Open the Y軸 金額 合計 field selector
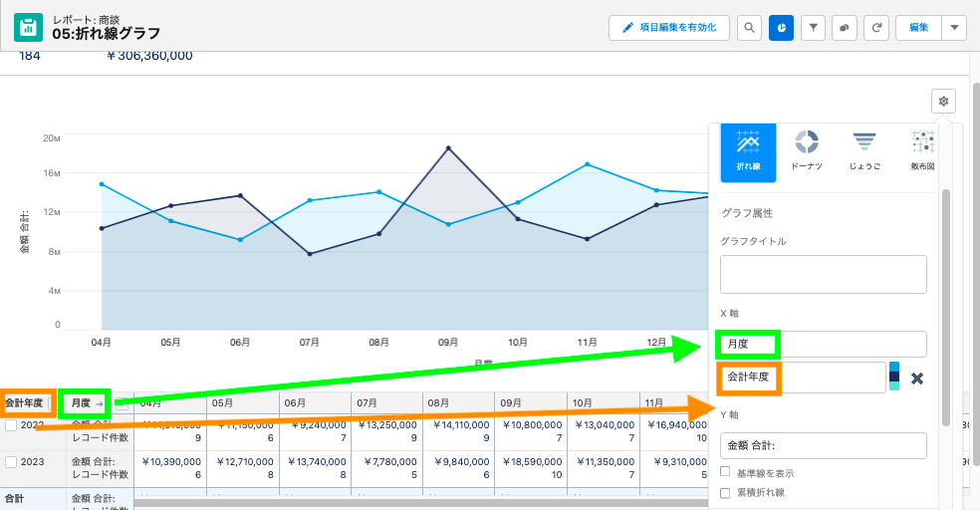This screenshot has width=980, height=510. click(x=823, y=445)
